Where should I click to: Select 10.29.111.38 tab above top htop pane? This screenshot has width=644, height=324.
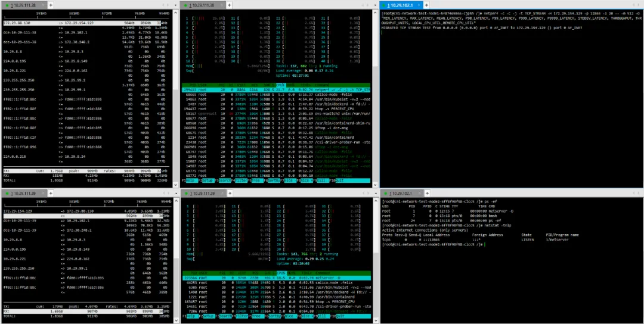pyautogui.click(x=203, y=5)
